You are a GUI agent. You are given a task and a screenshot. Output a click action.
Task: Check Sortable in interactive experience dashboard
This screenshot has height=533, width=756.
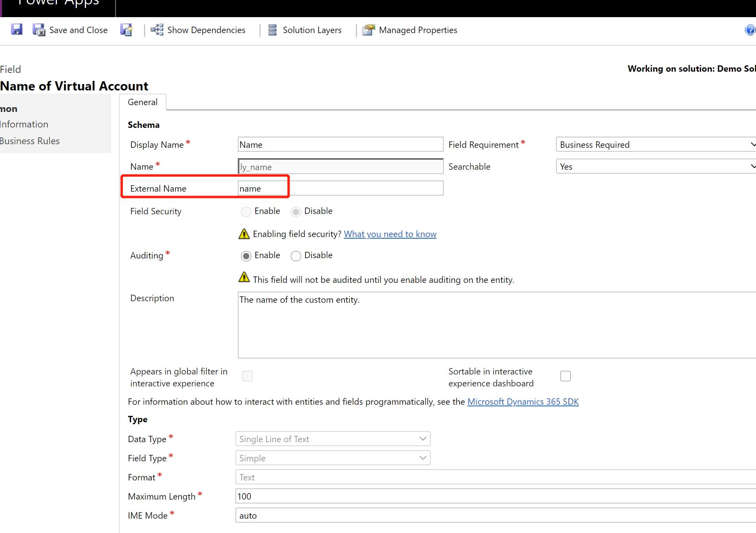click(566, 376)
